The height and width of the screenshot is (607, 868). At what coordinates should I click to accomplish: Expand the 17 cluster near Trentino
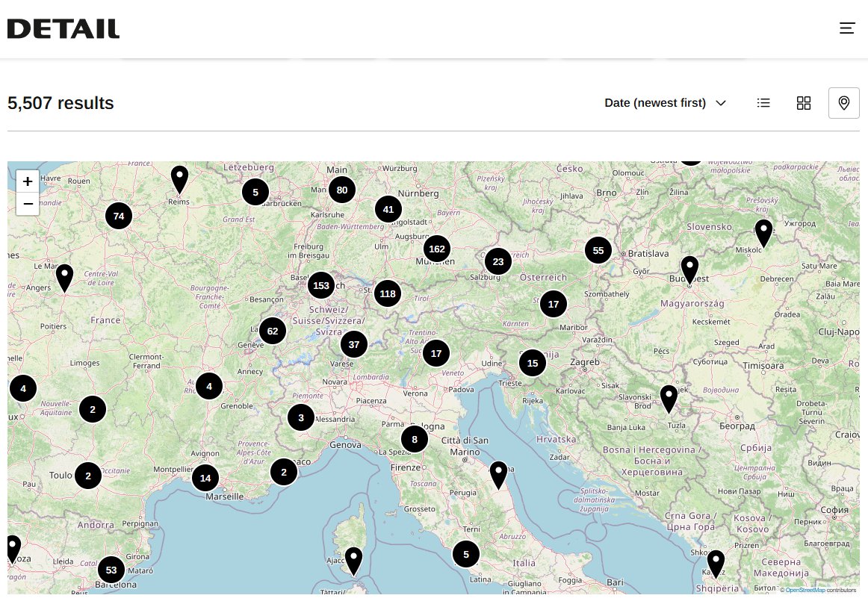[436, 353]
